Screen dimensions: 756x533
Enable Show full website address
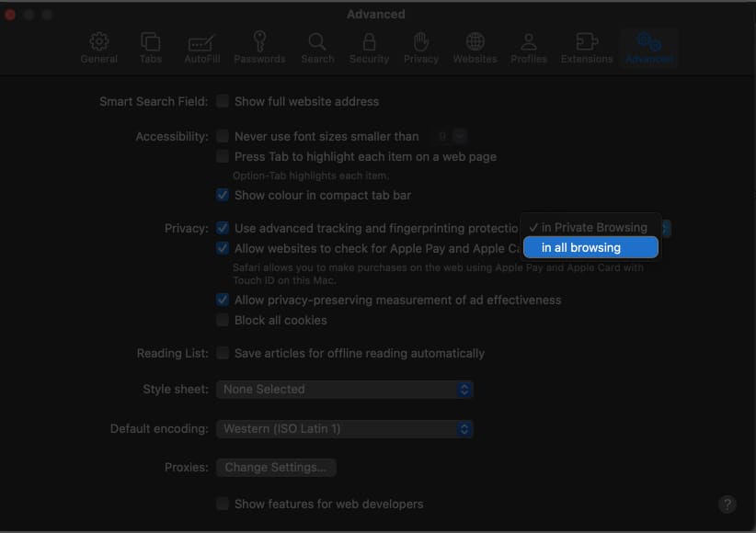click(223, 101)
